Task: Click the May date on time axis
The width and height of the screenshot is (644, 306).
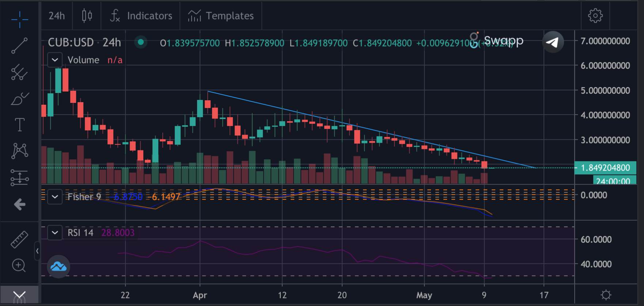Action: [x=424, y=295]
